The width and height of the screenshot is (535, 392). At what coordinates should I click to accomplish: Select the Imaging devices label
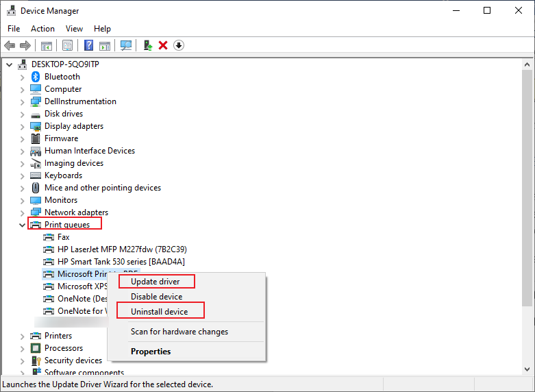point(74,163)
